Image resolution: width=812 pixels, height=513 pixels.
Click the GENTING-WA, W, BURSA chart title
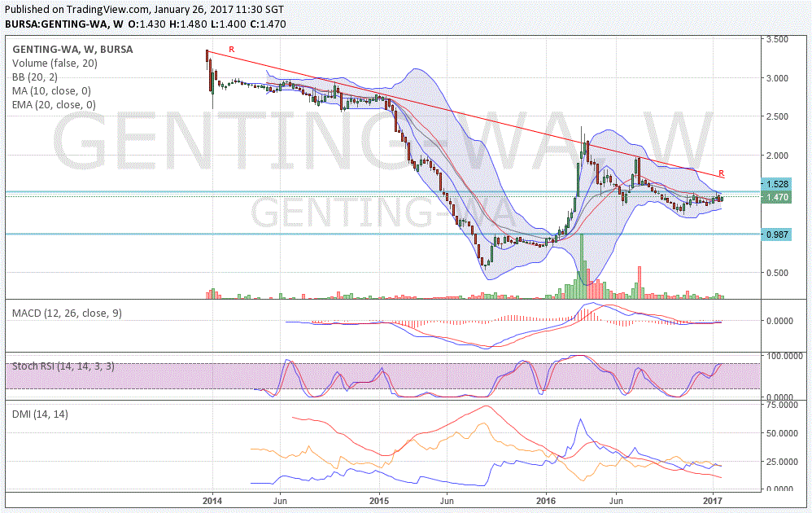(x=72, y=49)
